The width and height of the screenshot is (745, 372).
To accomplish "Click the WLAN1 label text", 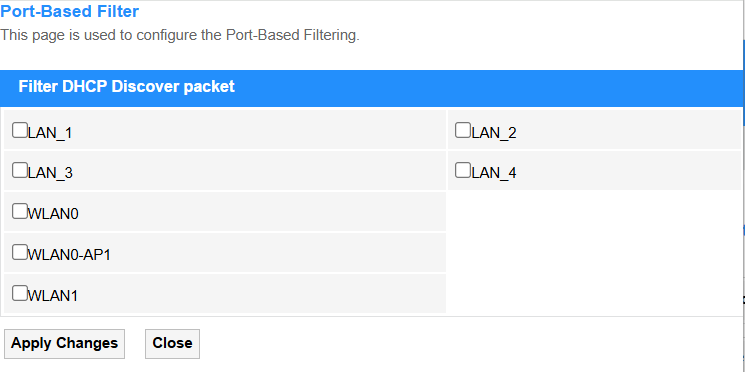I will pyautogui.click(x=53, y=296).
